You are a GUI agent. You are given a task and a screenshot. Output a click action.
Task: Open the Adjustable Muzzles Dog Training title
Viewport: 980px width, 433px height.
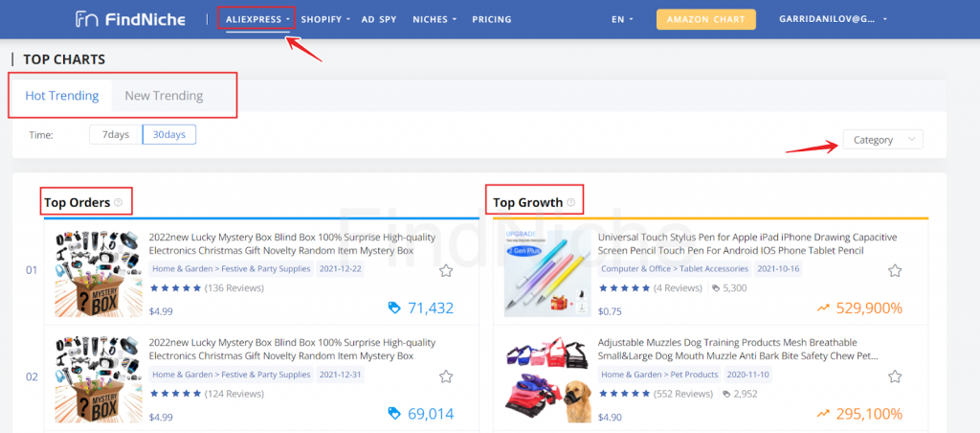pyautogui.click(x=738, y=349)
